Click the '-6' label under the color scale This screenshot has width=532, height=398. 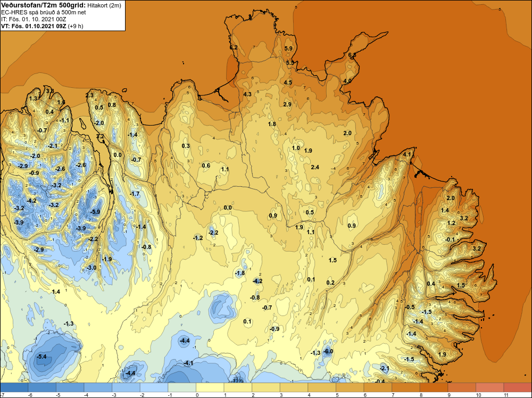click(x=30, y=395)
